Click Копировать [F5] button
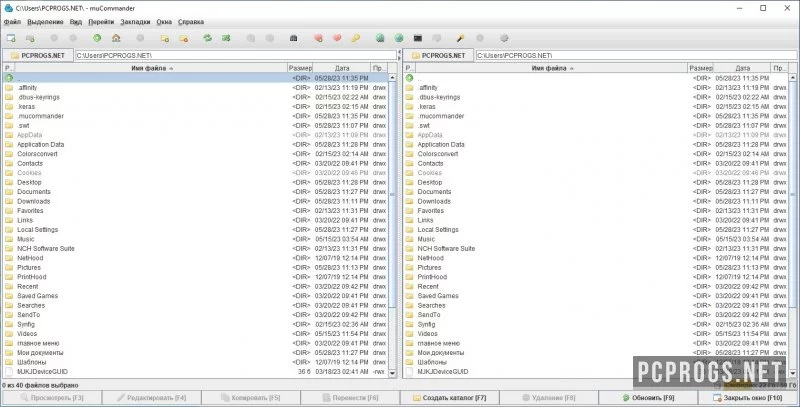 251,397
